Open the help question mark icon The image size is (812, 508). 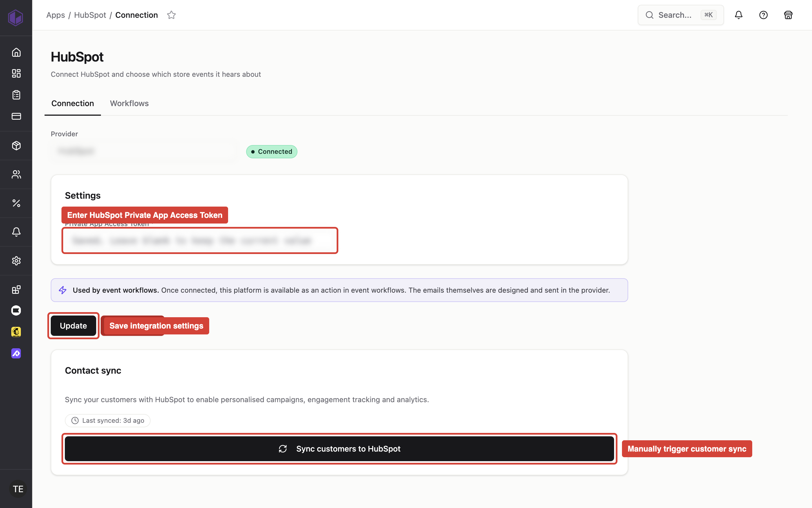(x=763, y=15)
